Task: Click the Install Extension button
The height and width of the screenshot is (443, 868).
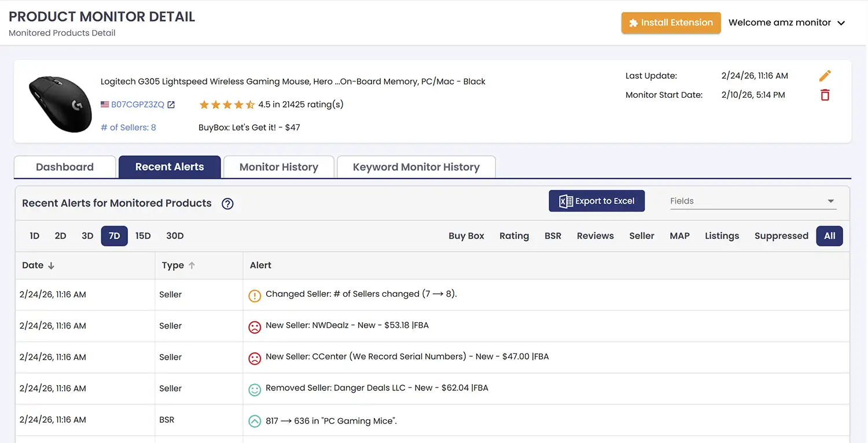Action: click(671, 23)
